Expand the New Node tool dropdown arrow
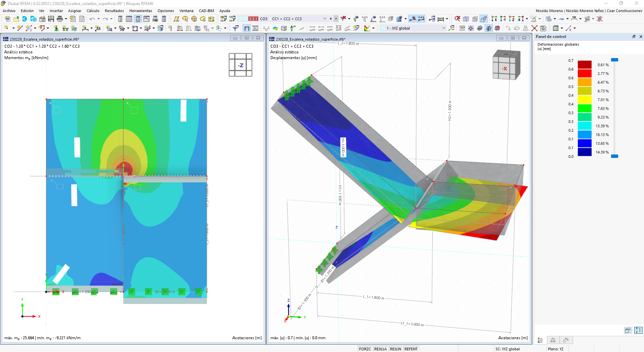 click(x=13, y=28)
